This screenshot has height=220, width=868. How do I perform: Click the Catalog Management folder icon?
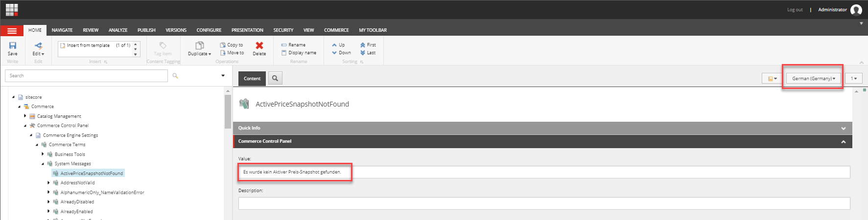coord(32,116)
